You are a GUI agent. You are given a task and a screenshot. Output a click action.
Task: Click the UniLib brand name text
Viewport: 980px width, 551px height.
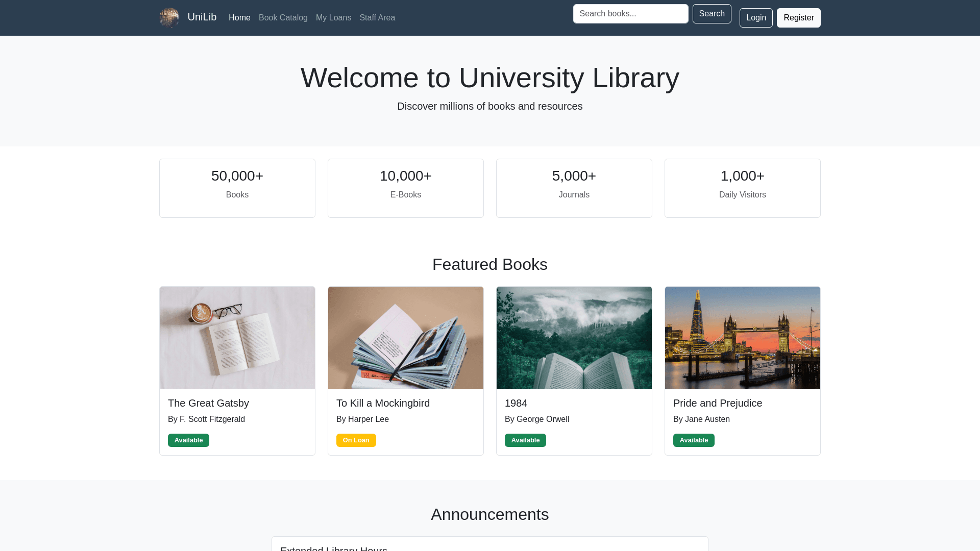tap(202, 17)
